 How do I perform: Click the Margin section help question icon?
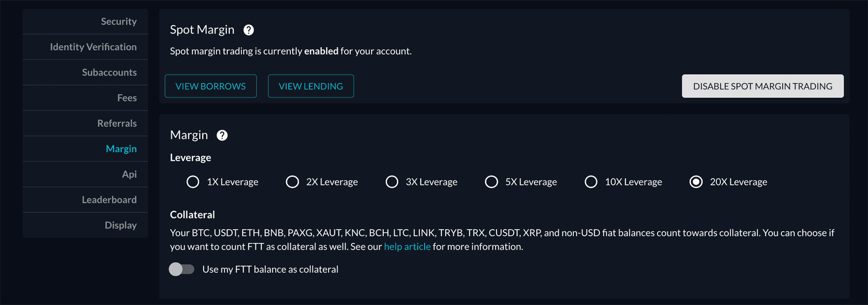222,135
